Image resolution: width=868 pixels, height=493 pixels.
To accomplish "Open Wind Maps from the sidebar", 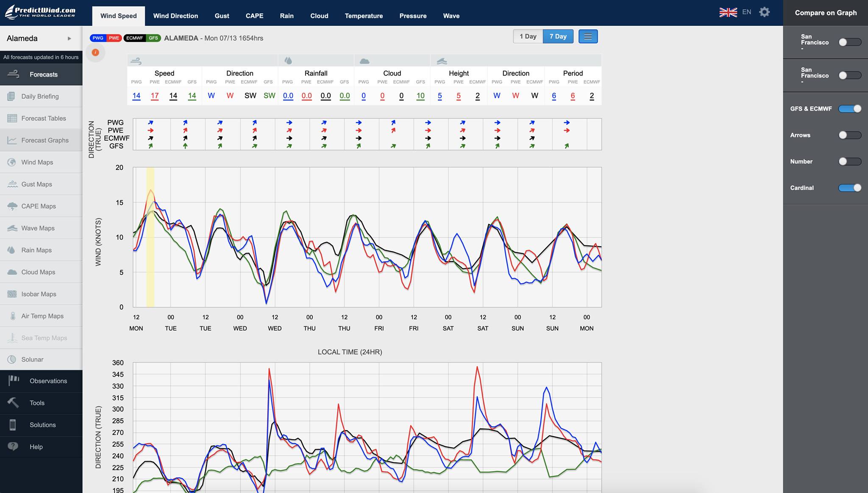I will tap(37, 162).
